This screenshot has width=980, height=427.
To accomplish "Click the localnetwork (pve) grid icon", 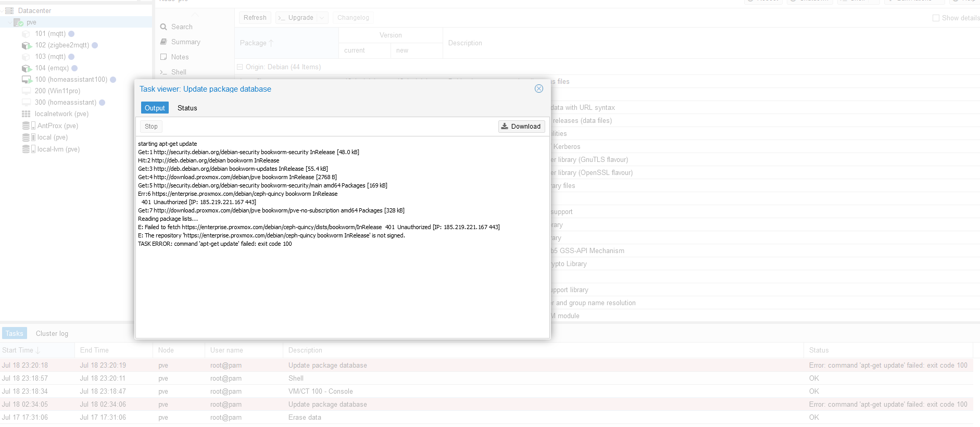I will pos(26,114).
